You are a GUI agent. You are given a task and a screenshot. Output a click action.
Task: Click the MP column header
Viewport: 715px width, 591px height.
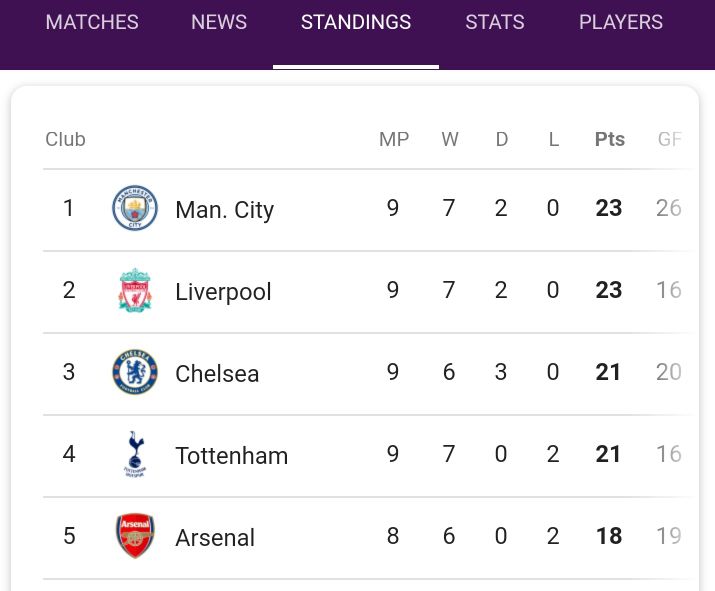(394, 139)
